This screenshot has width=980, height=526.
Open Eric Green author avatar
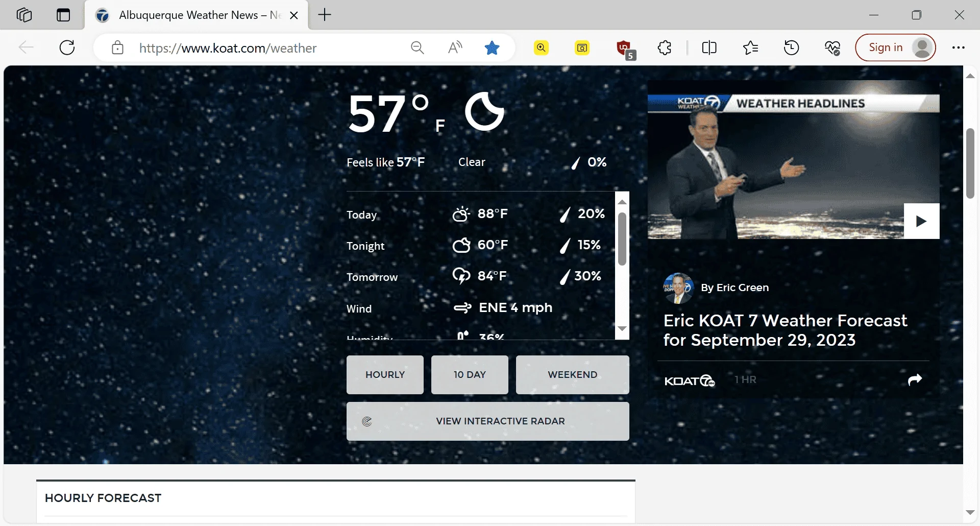[x=678, y=288]
